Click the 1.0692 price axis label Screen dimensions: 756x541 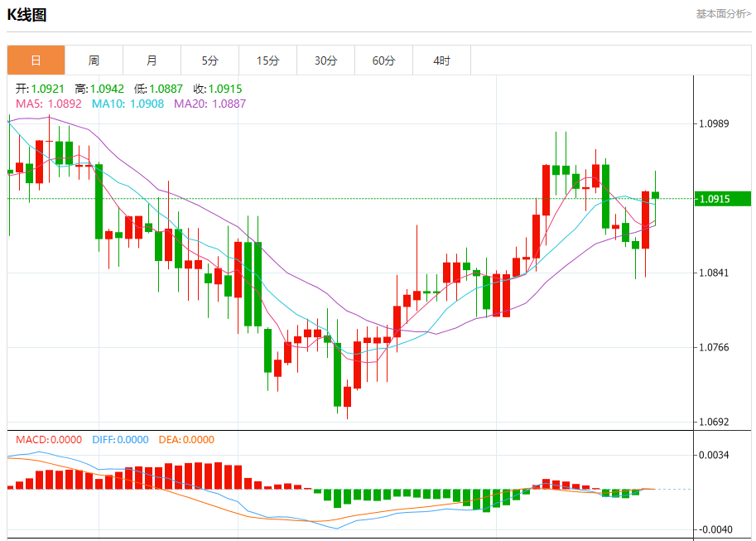(714, 422)
